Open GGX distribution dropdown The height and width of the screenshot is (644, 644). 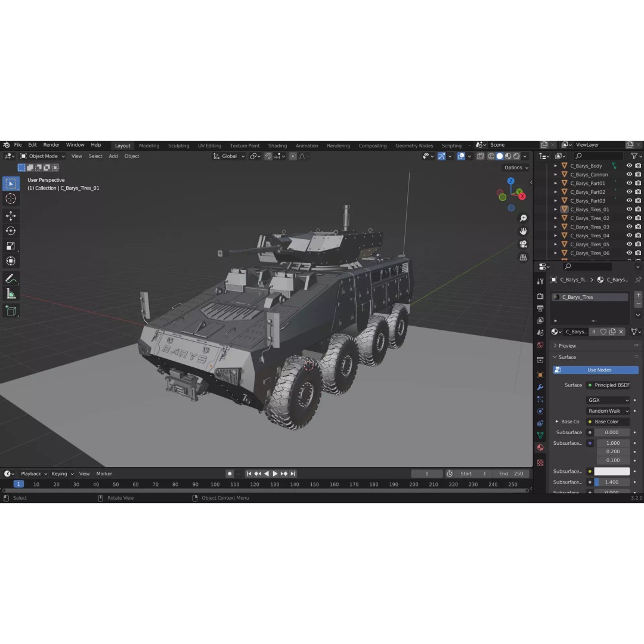point(608,400)
